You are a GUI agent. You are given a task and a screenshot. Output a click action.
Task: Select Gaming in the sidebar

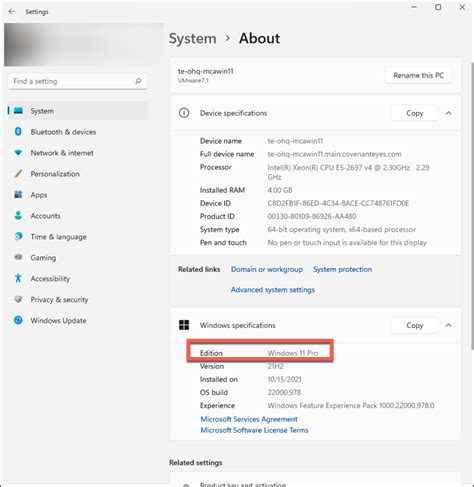click(43, 258)
